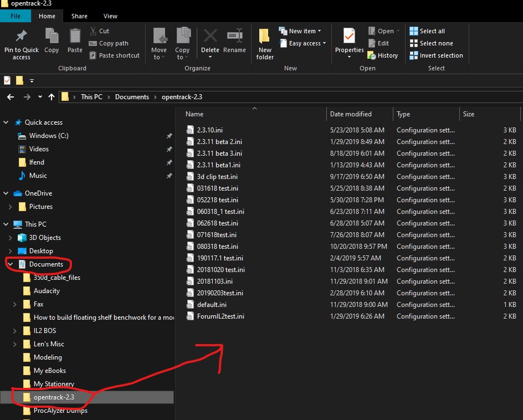The width and height of the screenshot is (523, 420).
Task: Expand the New item dropdown
Action: (x=301, y=30)
